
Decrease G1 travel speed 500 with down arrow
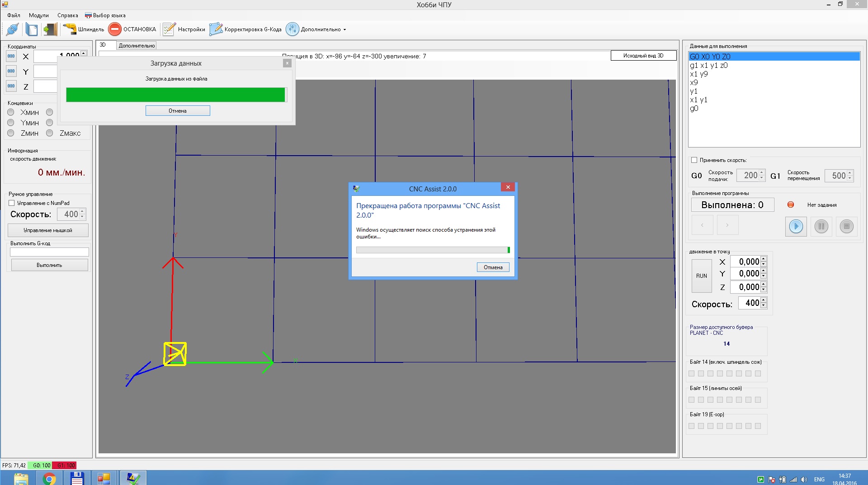point(850,178)
